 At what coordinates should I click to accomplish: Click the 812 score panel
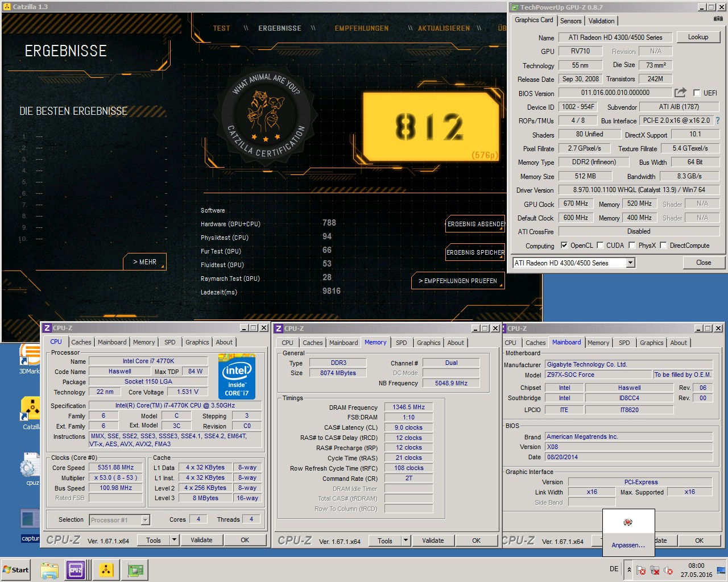point(431,127)
